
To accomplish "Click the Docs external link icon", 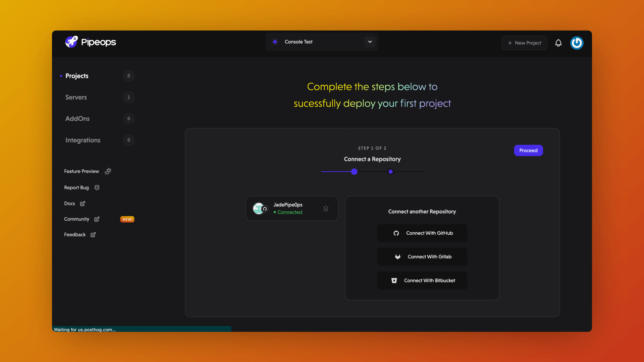I will (82, 203).
